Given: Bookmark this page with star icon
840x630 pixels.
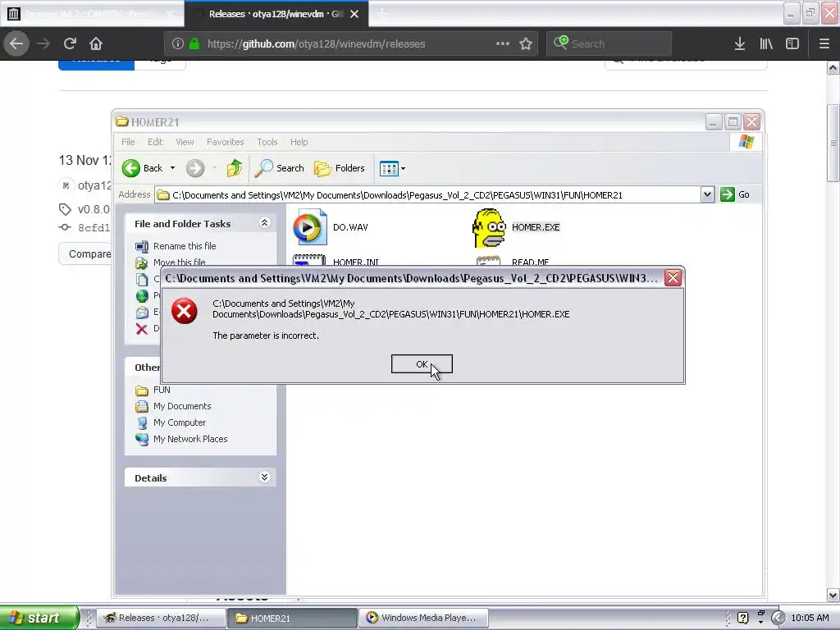Looking at the screenshot, I should [x=526, y=43].
